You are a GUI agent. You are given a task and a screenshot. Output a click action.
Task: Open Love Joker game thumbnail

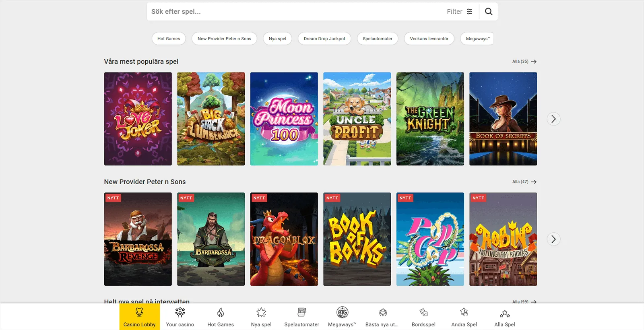coord(138,119)
